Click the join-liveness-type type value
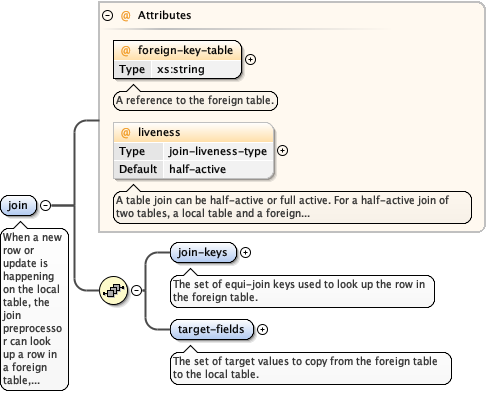The image size is (503, 394). coord(218,151)
